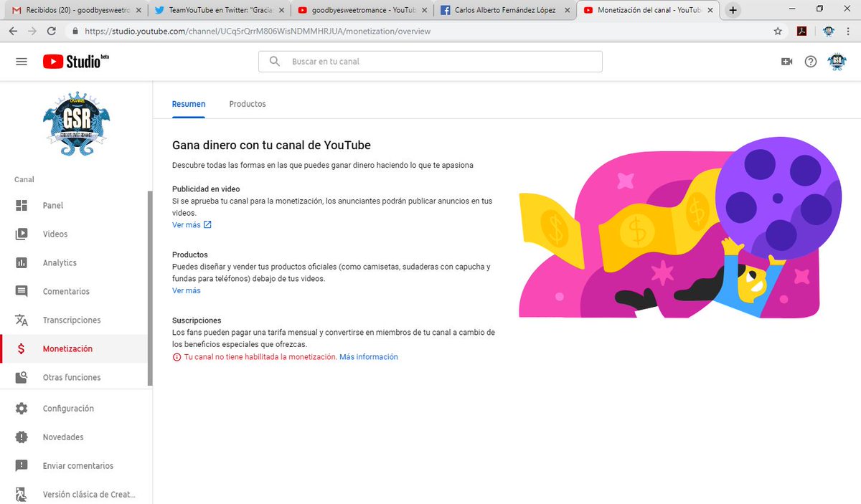Click the Novedades alert badge icon
The width and height of the screenshot is (861, 504).
[x=22, y=437]
